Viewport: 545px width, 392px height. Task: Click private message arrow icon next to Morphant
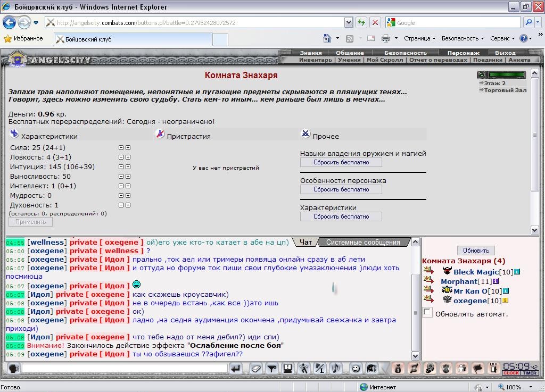pyautogui.click(x=428, y=280)
